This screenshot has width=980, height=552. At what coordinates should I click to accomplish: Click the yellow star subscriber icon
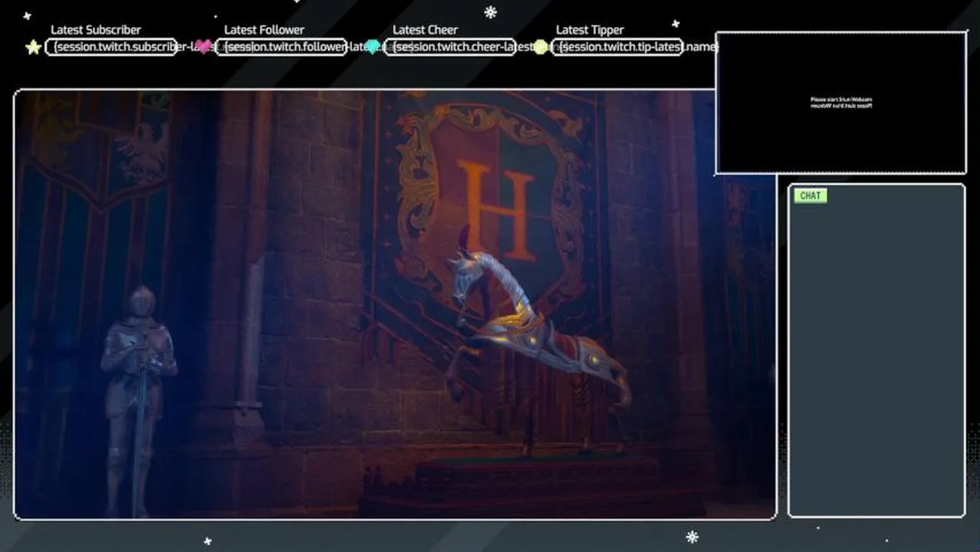(33, 48)
